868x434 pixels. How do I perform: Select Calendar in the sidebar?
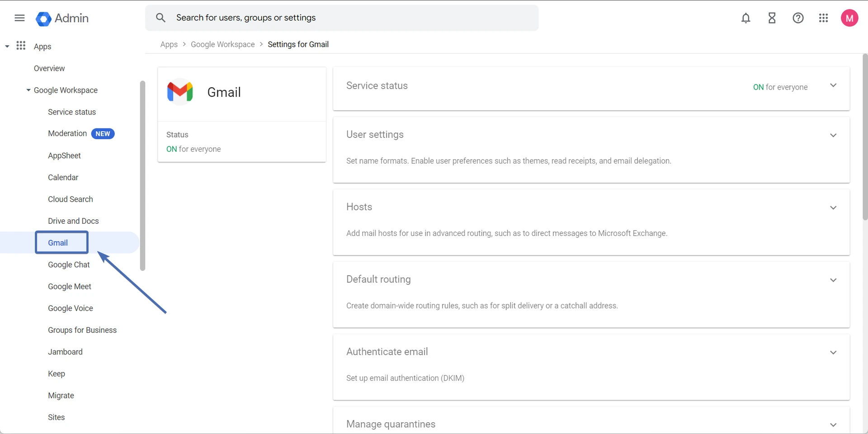63,177
